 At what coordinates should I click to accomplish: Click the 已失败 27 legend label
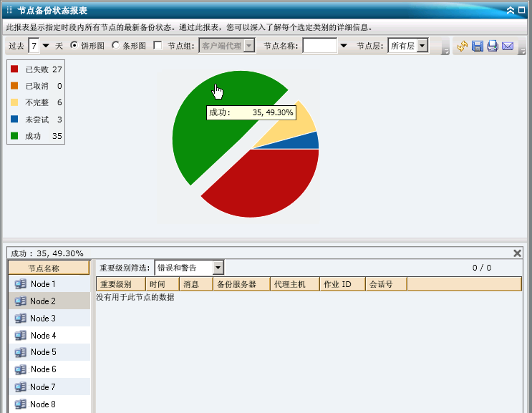44,69
